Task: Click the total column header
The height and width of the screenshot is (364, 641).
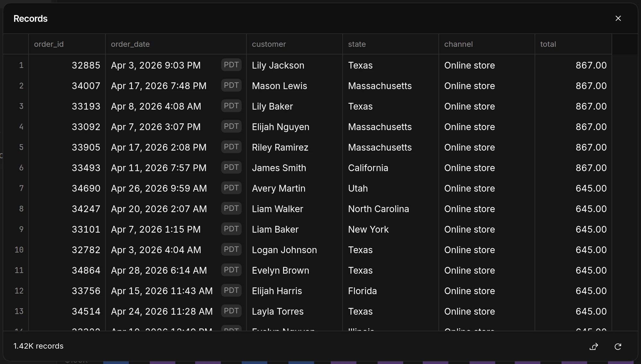Action: pos(573,44)
